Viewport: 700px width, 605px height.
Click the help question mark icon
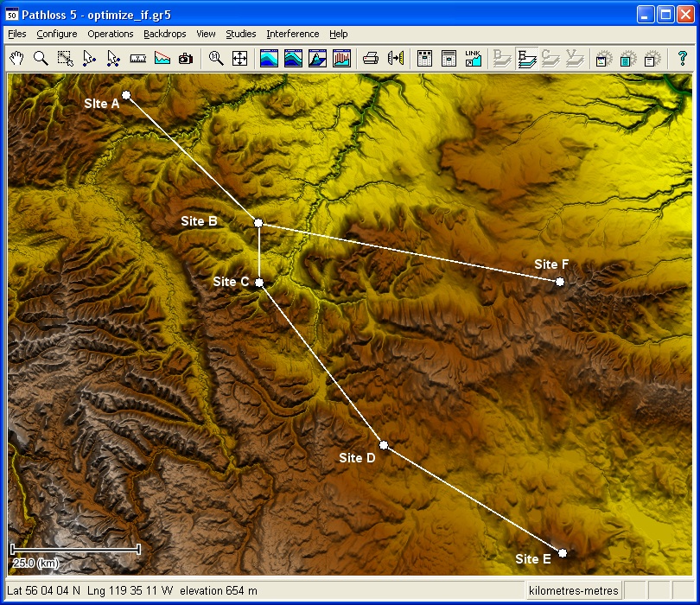coord(682,58)
